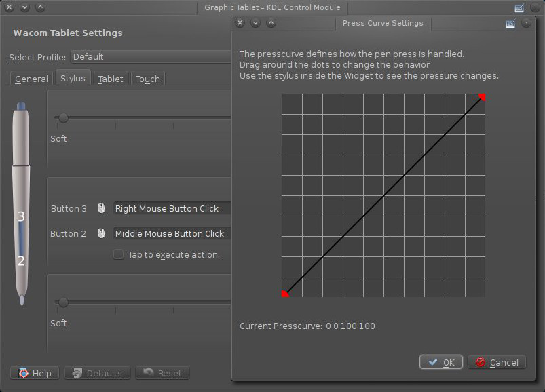This screenshot has width=545, height=392.
Task: Switch to the General tab
Action: 31,79
